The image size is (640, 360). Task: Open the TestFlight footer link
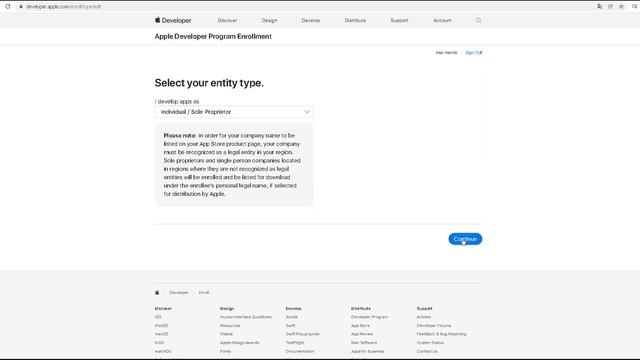click(295, 342)
